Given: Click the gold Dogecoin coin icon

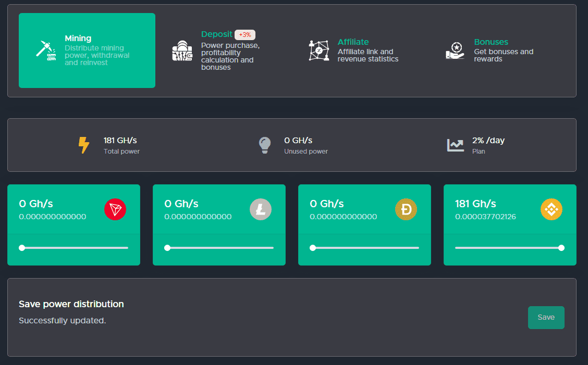Looking at the screenshot, I should pyautogui.click(x=406, y=209).
